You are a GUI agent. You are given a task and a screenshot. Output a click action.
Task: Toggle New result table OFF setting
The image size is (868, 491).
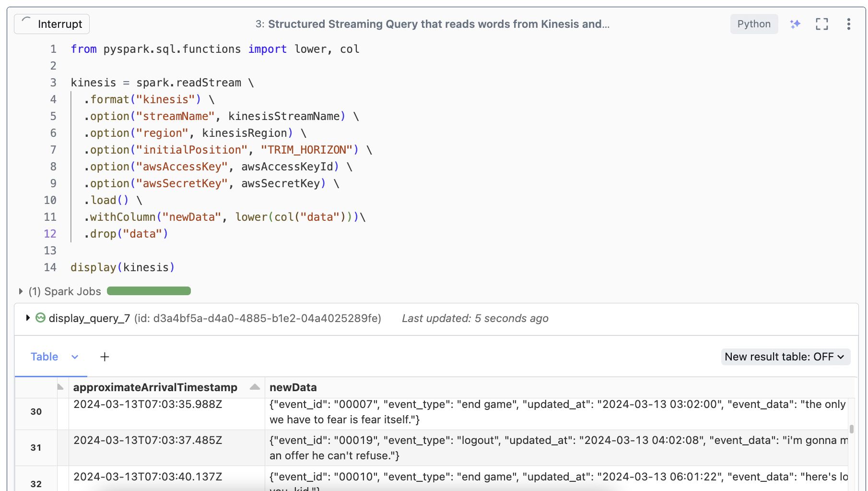point(785,357)
